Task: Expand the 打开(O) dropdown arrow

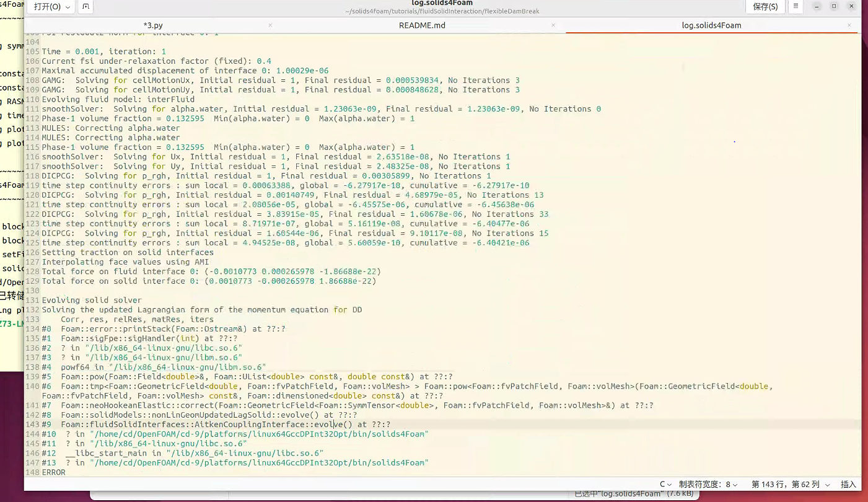Action: tap(68, 7)
